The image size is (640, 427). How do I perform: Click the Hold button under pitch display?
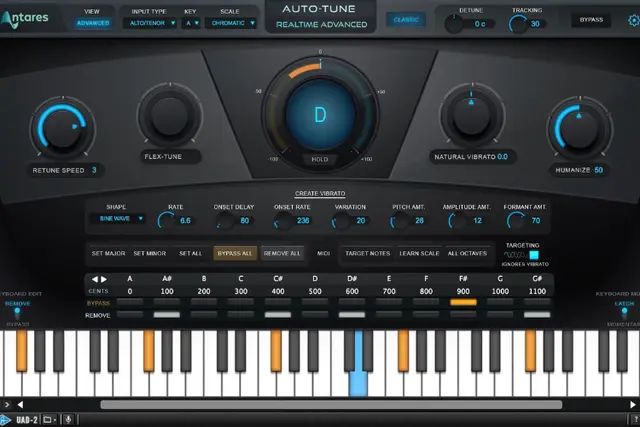320,160
